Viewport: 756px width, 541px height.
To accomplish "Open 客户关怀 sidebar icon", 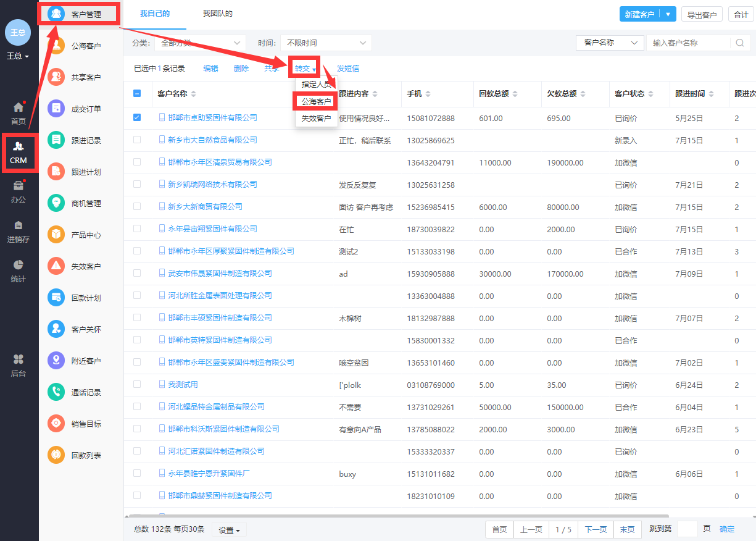I will pos(56,329).
